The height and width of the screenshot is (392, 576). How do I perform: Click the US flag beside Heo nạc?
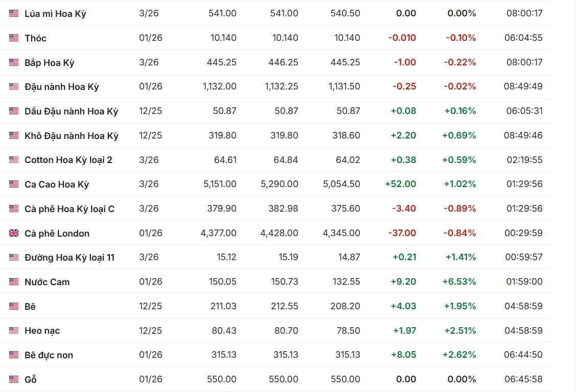[14, 331]
